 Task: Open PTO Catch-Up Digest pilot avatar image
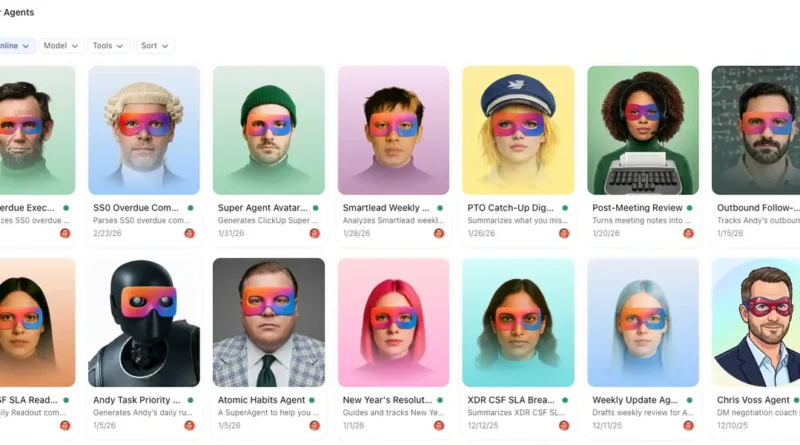tap(518, 130)
